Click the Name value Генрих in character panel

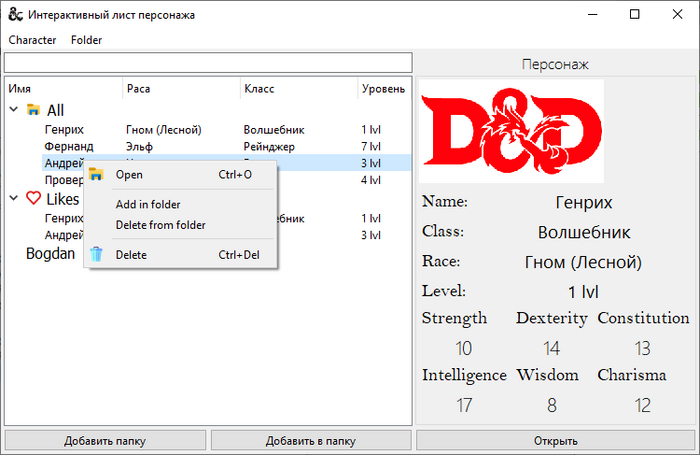point(583,202)
